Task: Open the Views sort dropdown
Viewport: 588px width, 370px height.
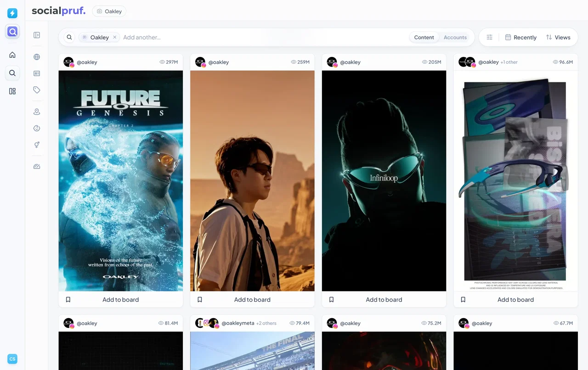Action: coord(558,37)
